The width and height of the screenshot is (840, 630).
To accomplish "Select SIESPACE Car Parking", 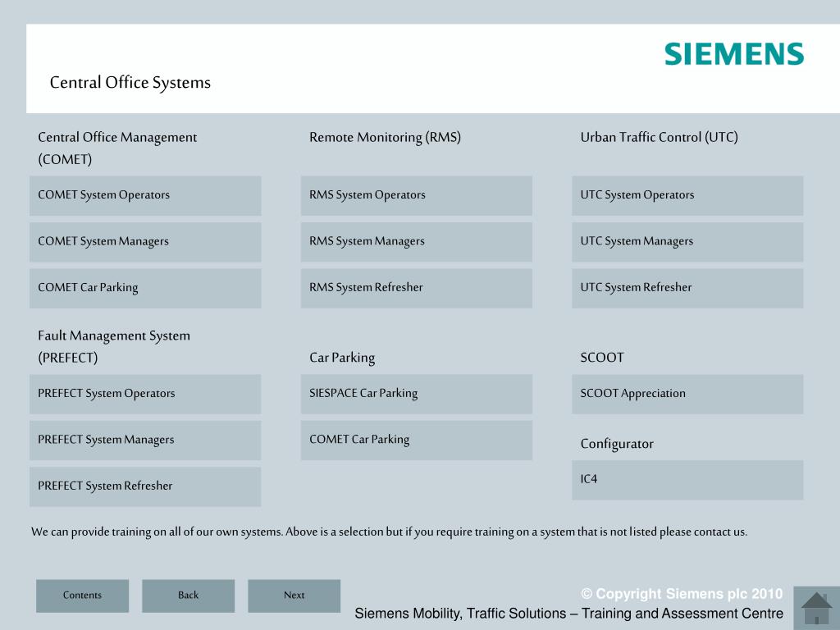I will click(416, 394).
